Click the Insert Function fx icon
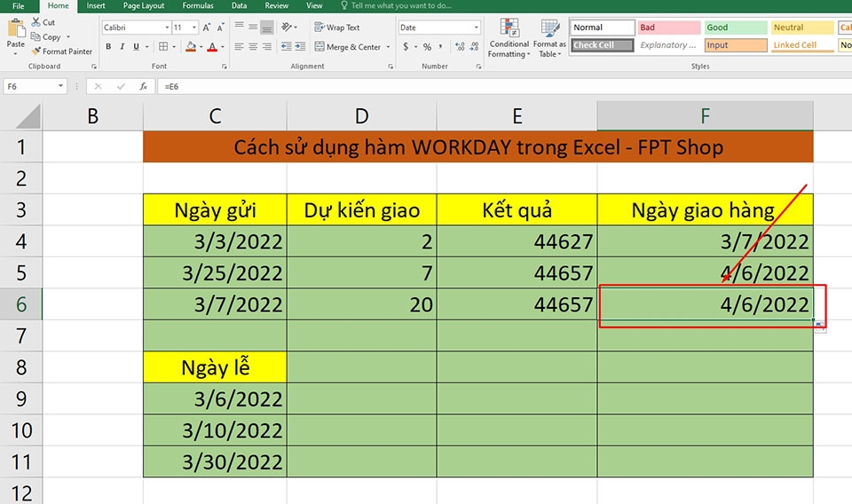Viewport: 852px width, 504px height. (144, 86)
